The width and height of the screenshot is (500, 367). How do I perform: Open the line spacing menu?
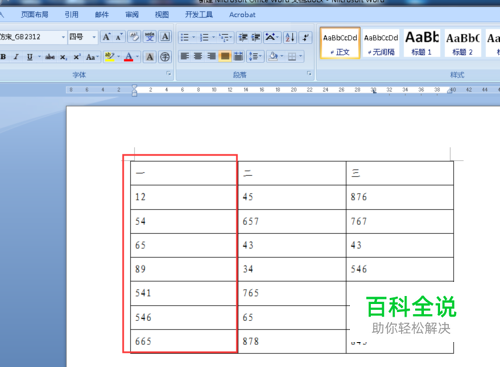click(x=255, y=56)
